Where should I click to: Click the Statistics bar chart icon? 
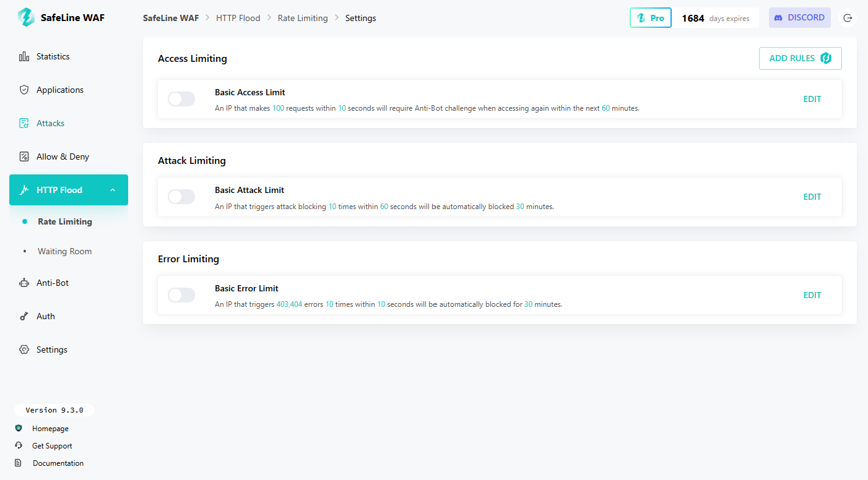(24, 56)
